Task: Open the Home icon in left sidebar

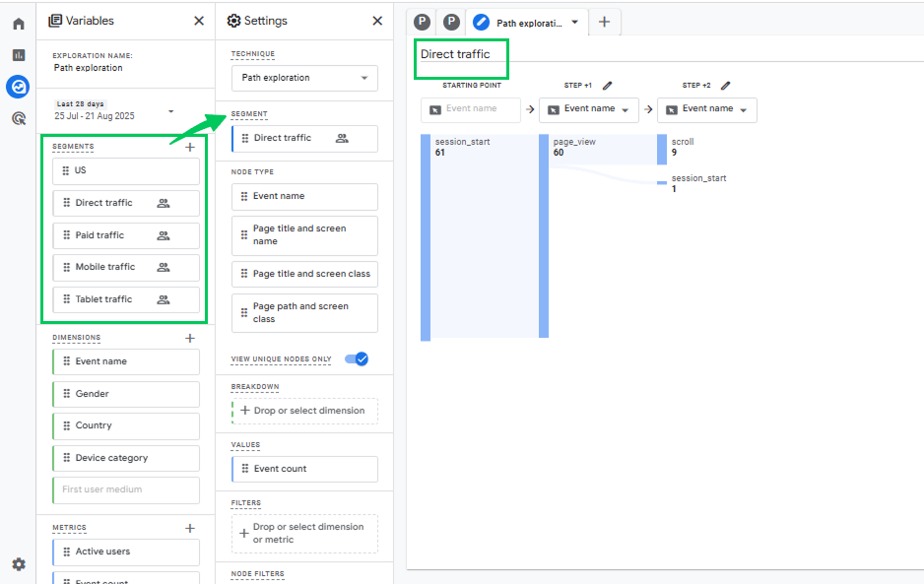Action: tap(19, 24)
